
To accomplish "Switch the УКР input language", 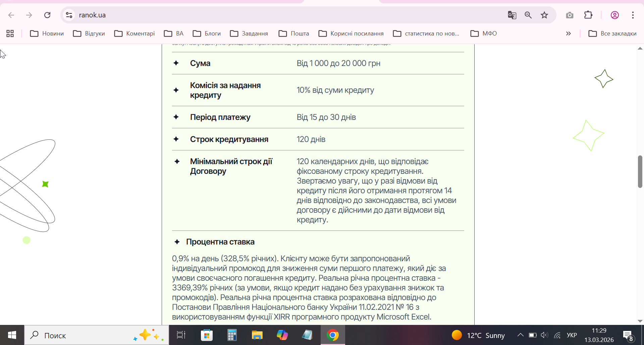I will pyautogui.click(x=572, y=335).
